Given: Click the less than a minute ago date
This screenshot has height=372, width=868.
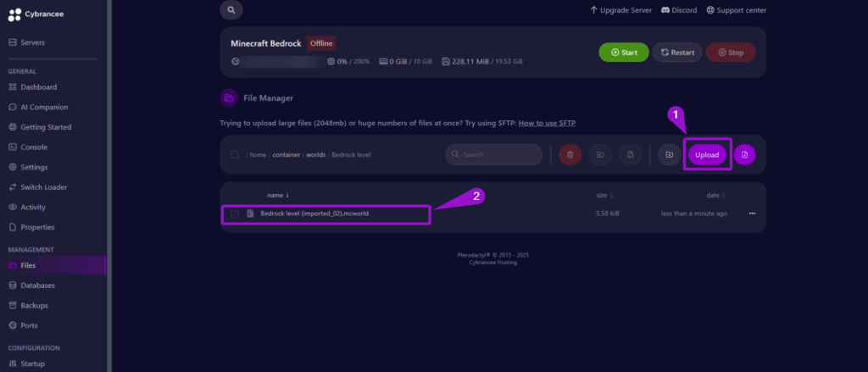Looking at the screenshot, I should point(694,214).
